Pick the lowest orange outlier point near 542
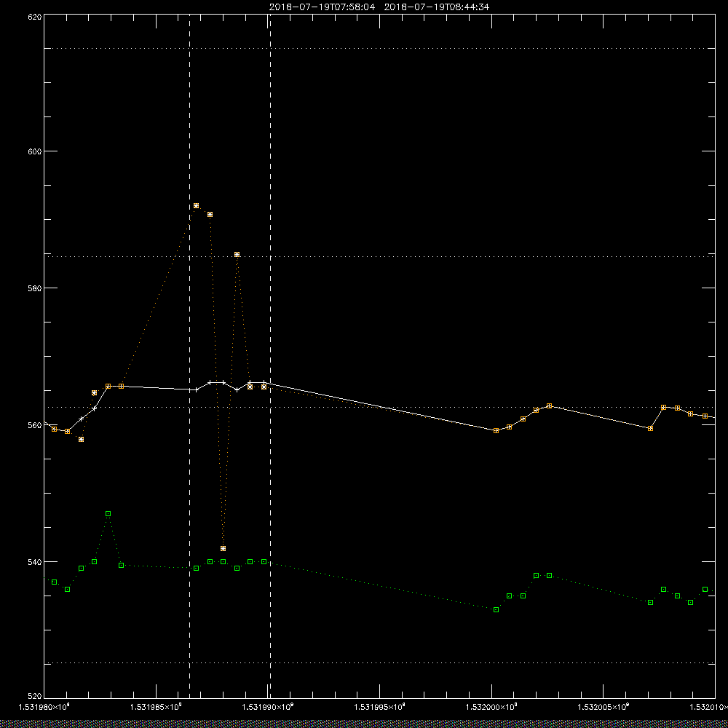Viewport: 728px width, 728px height. [x=223, y=548]
